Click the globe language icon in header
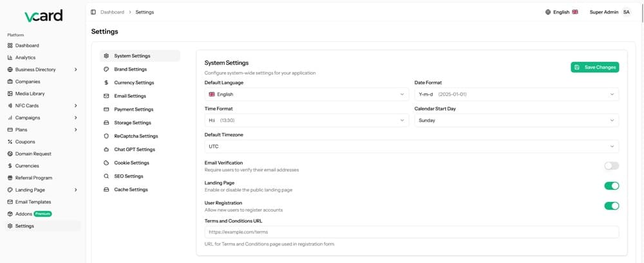Screen dimensions: 644x263 [548, 12]
